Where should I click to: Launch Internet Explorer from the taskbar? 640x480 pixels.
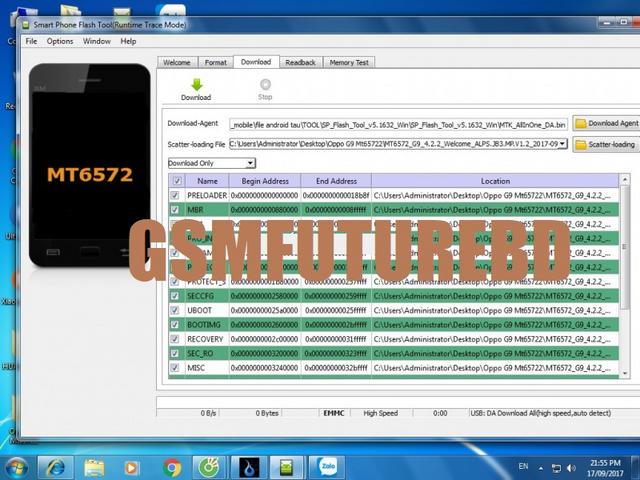pyautogui.click(x=56, y=467)
